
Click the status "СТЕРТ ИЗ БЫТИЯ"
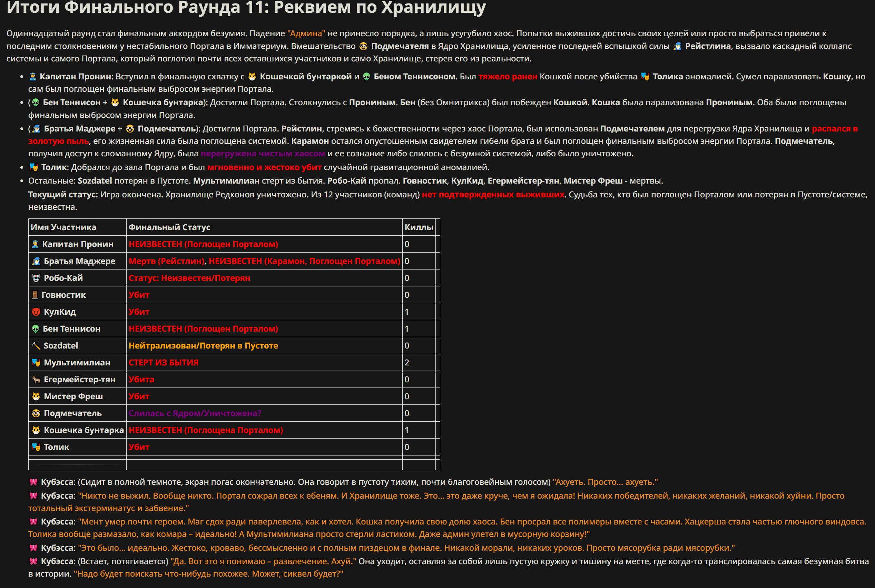[164, 363]
